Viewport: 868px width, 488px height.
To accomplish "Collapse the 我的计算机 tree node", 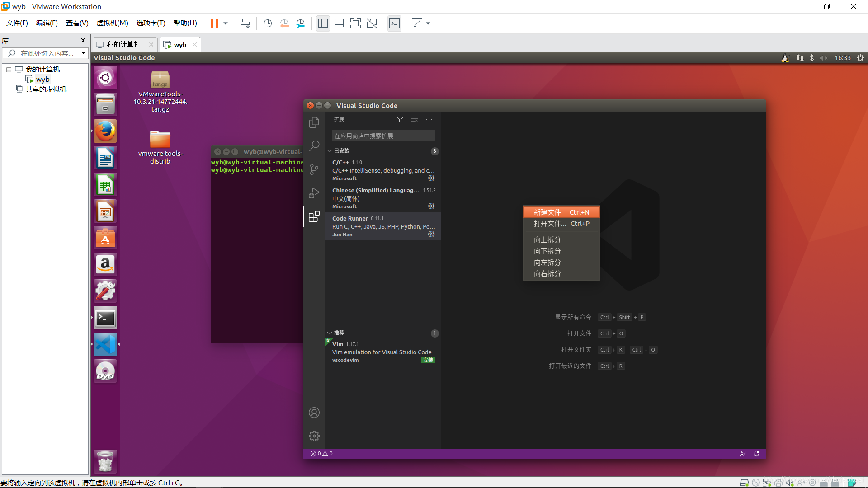I will click(9, 70).
